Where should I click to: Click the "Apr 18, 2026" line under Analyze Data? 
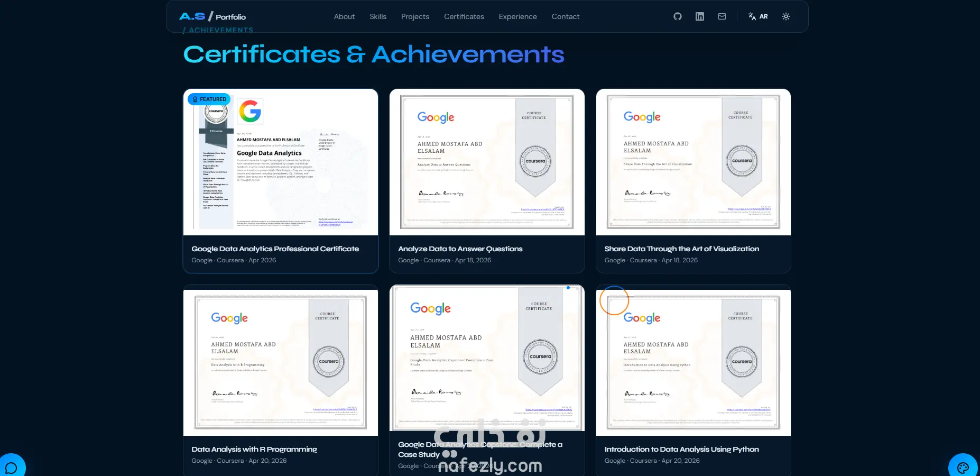click(x=445, y=260)
